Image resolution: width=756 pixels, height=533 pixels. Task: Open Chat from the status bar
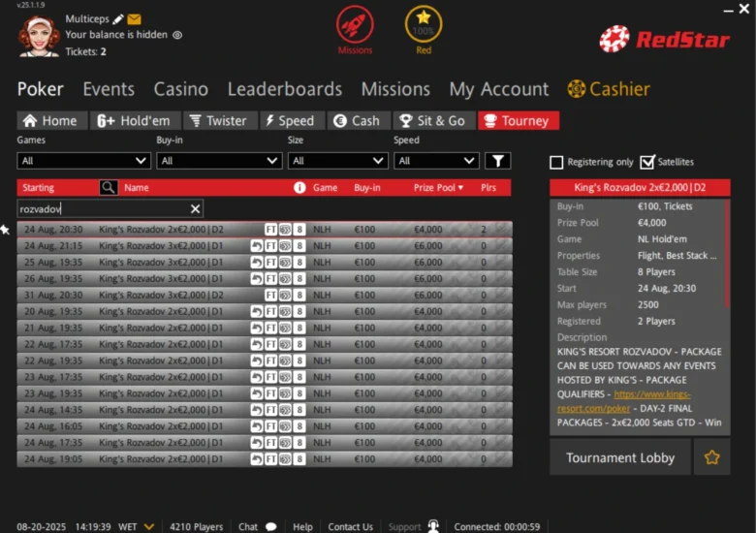point(258,527)
